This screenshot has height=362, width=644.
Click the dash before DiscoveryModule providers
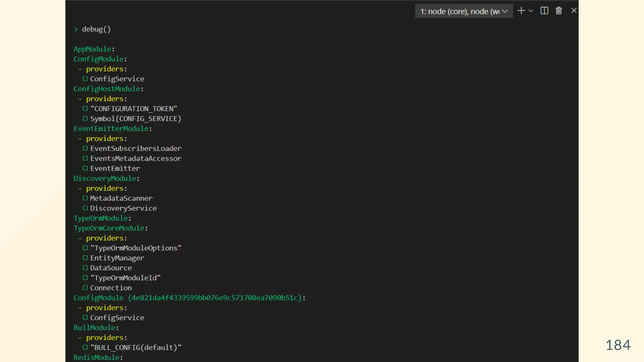[80, 189]
